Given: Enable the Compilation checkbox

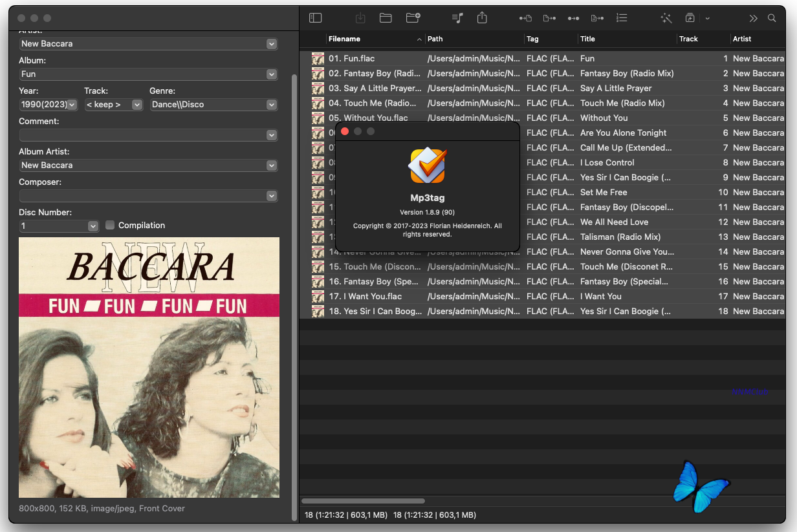Looking at the screenshot, I should (x=110, y=225).
